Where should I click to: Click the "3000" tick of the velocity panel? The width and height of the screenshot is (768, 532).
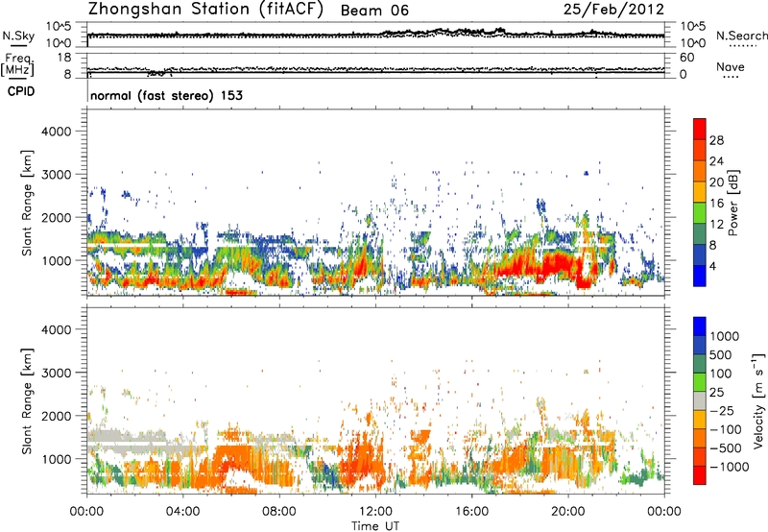56,373
